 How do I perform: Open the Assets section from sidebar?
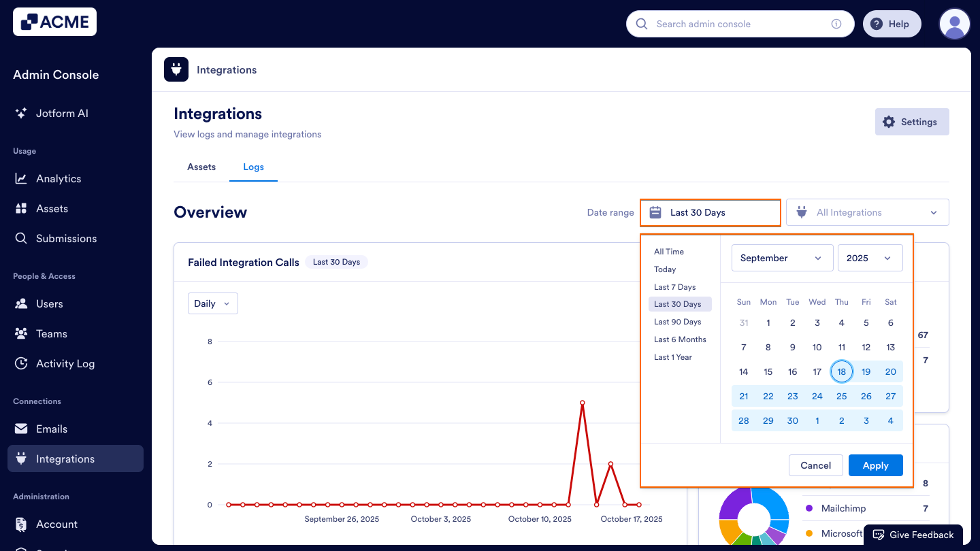(21, 208)
